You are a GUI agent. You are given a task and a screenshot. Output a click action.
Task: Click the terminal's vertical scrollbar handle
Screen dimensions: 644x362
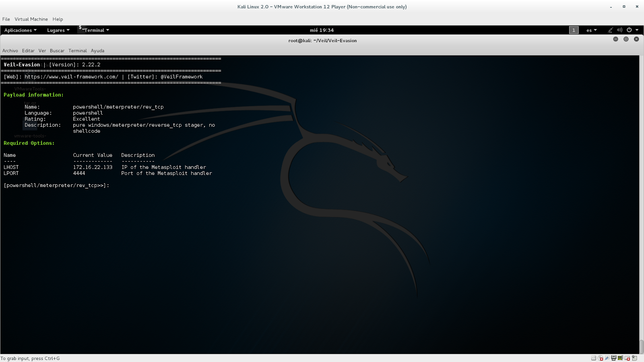[642, 346]
